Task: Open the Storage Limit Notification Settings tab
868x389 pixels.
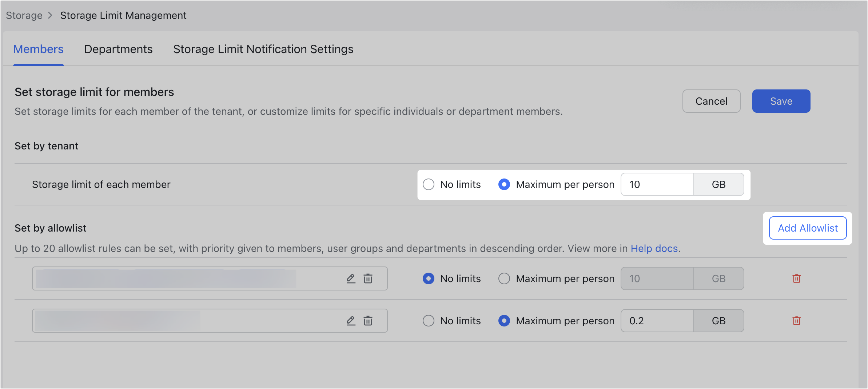Action: [263, 49]
